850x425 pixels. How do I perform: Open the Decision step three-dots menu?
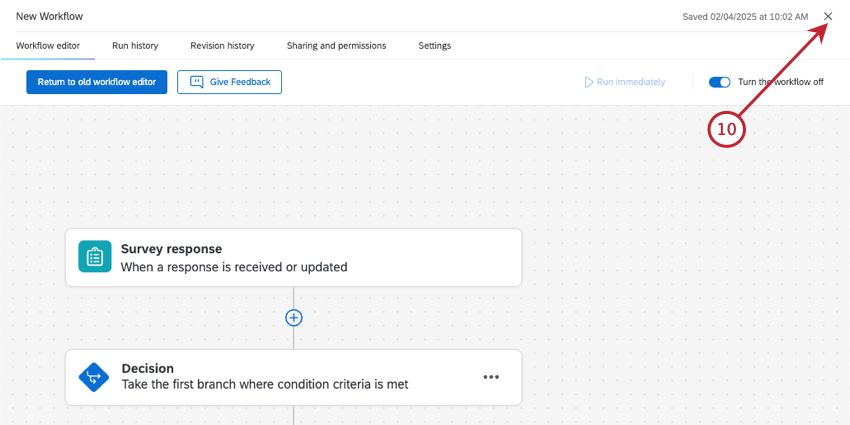tap(491, 377)
